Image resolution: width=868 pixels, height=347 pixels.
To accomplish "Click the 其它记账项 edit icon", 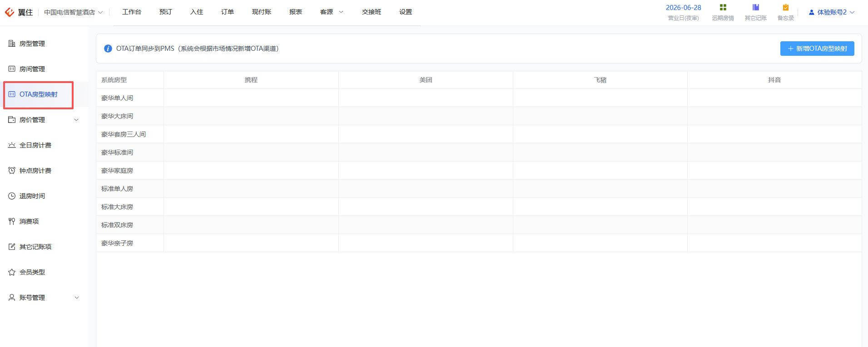I will [12, 247].
